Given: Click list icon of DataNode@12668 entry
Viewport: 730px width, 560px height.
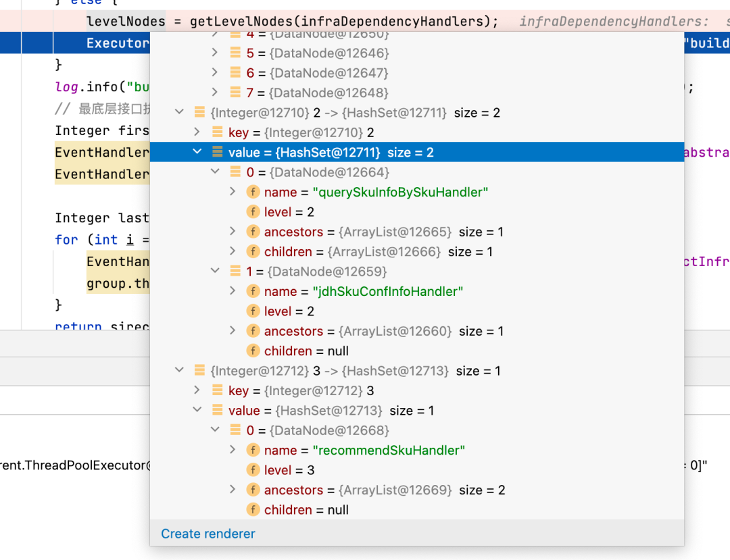Looking at the screenshot, I should [235, 430].
